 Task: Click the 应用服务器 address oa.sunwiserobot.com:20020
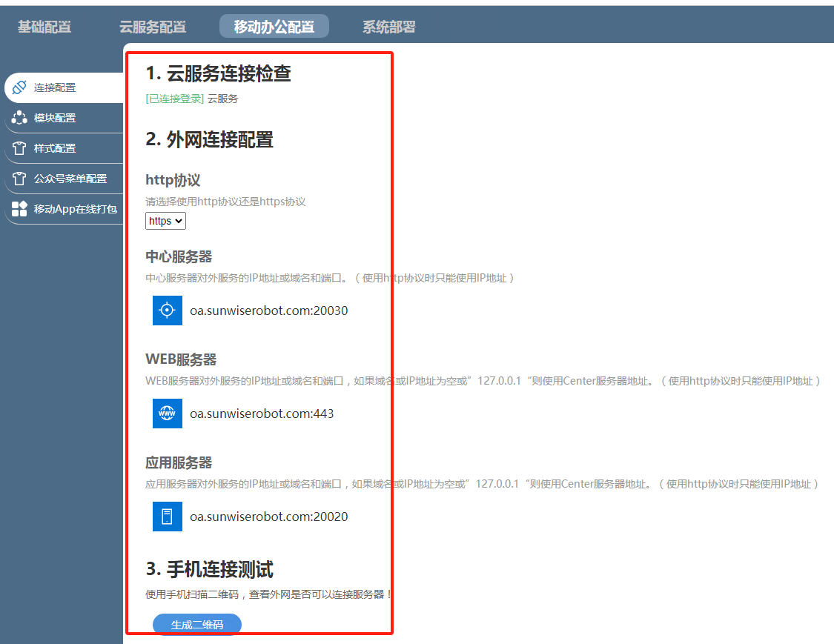tap(268, 517)
